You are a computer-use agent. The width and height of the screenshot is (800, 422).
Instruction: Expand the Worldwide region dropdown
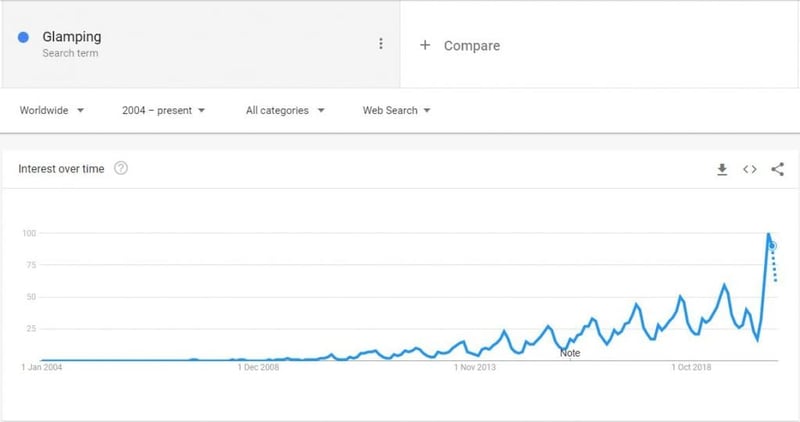pos(52,110)
